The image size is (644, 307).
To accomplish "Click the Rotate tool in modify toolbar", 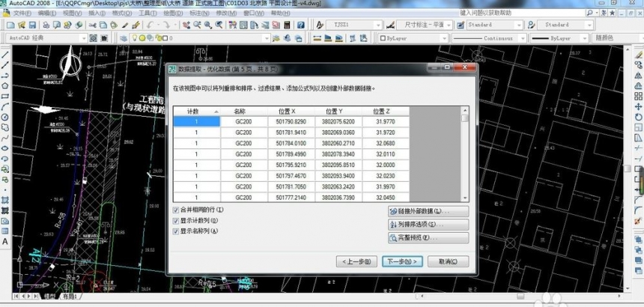I will tap(638, 118).
